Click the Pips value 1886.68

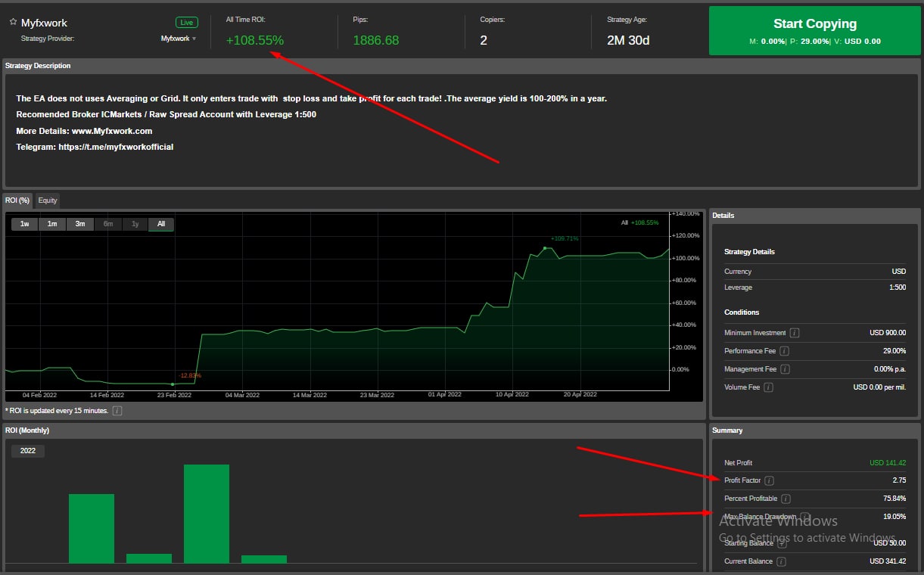[x=376, y=40]
